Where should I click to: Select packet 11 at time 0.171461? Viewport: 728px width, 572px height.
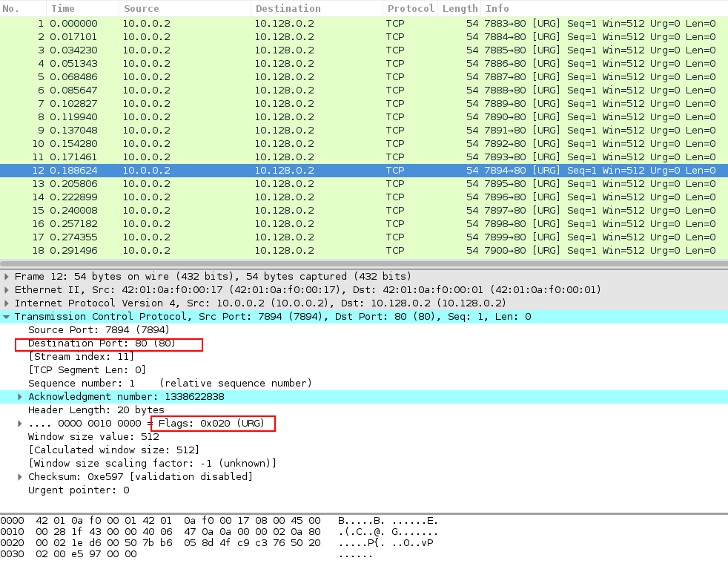[364, 157]
